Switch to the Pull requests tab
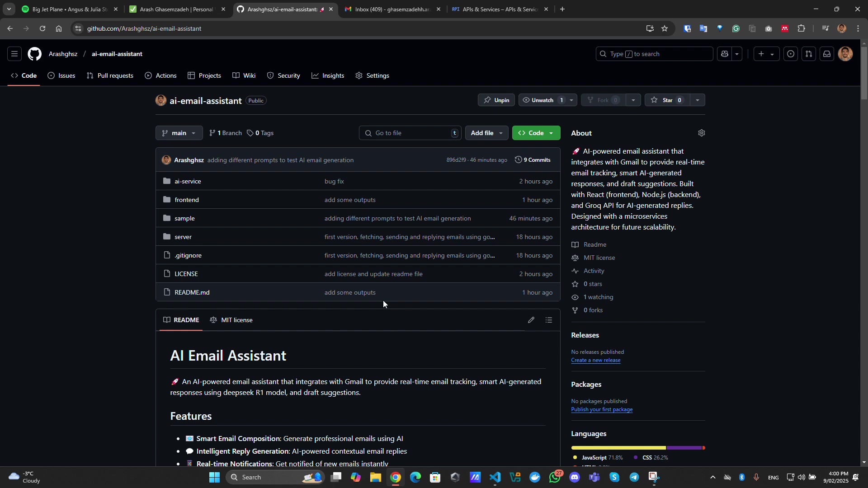868x488 pixels. 110,75
